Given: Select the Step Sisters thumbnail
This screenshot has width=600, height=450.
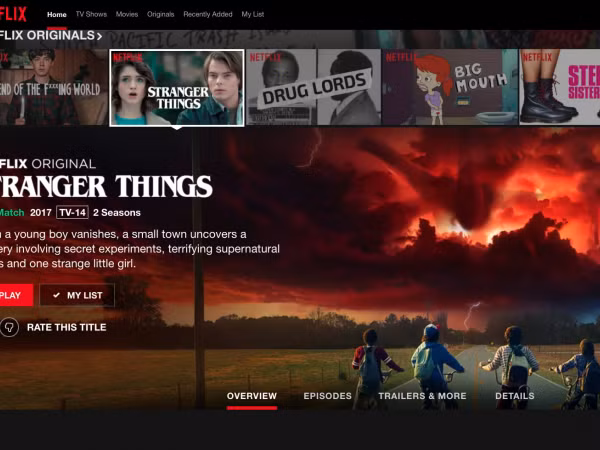Looking at the screenshot, I should (560, 87).
